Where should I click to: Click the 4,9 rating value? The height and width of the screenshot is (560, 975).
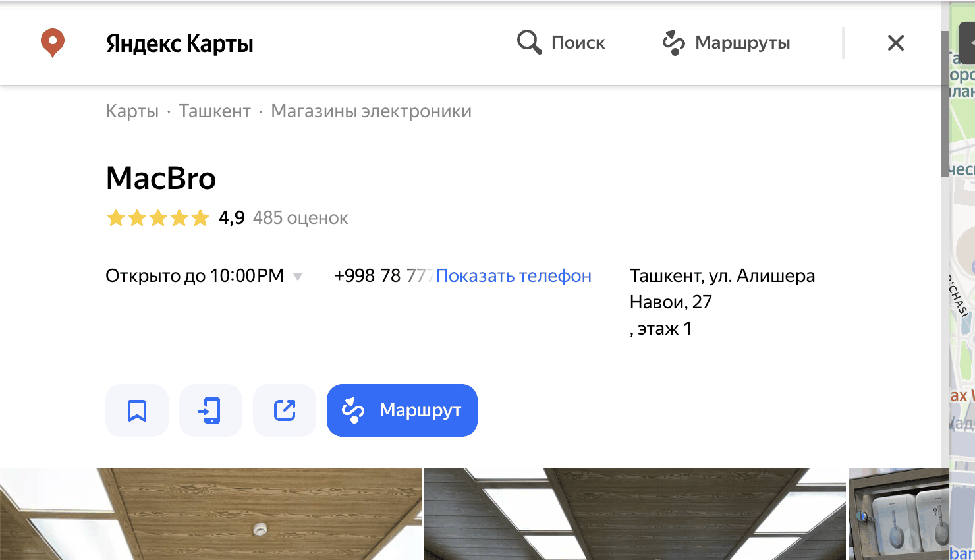(x=231, y=217)
